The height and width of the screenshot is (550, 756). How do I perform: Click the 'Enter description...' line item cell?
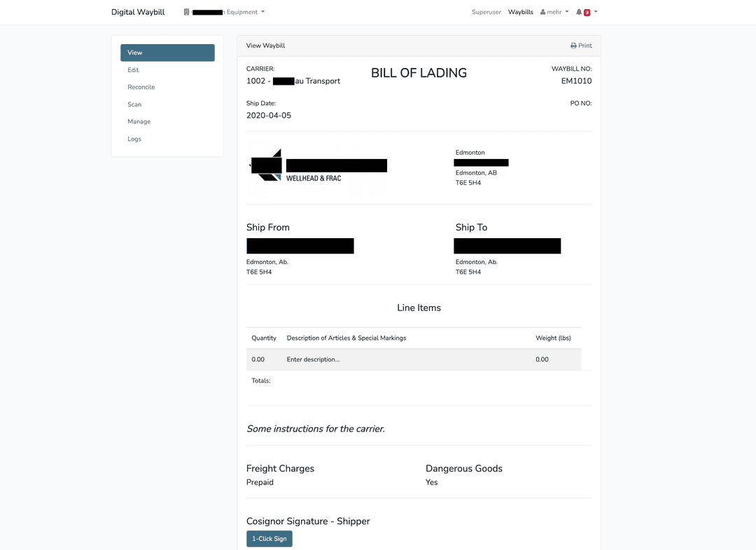[313, 359]
